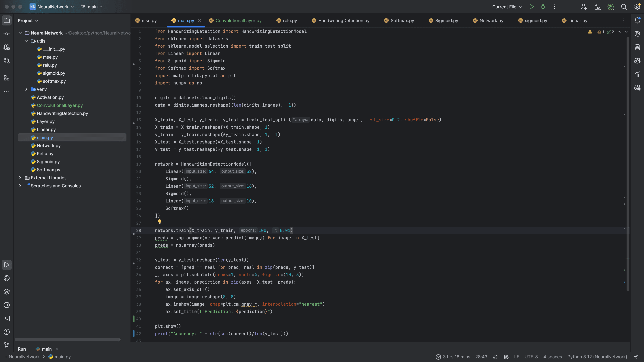Go to previous highlighted error arrow

(619, 32)
